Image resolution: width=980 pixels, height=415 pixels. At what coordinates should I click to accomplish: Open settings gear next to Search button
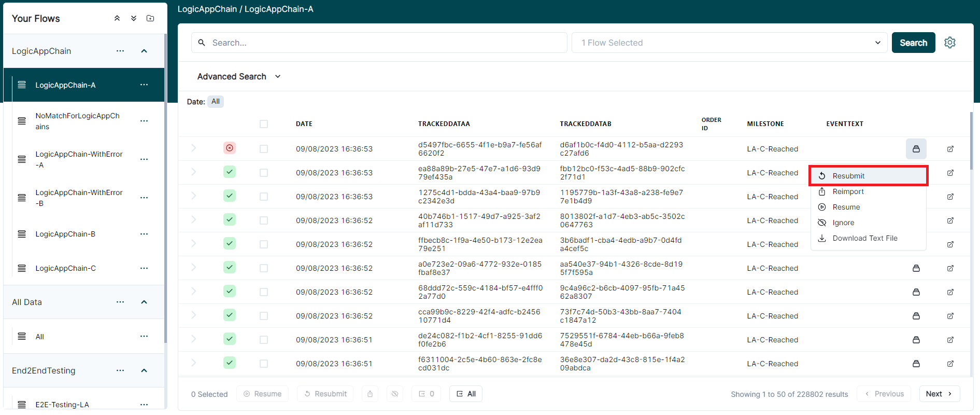click(x=949, y=43)
